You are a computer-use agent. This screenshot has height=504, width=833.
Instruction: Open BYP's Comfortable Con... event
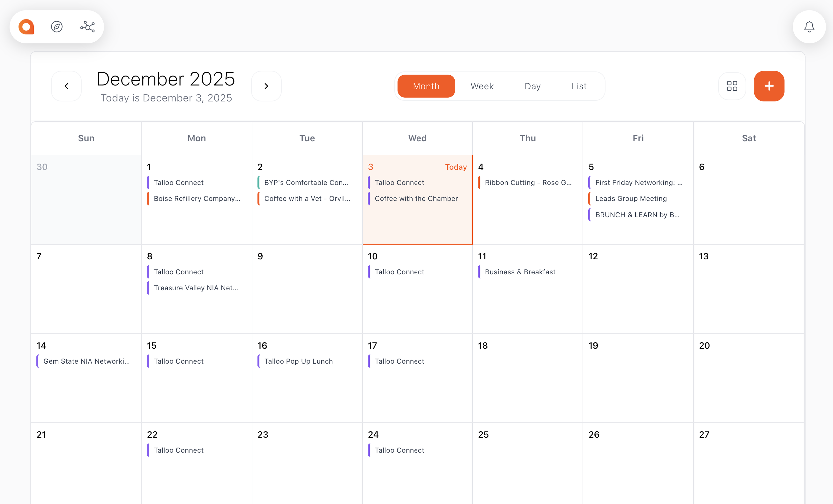coord(306,183)
